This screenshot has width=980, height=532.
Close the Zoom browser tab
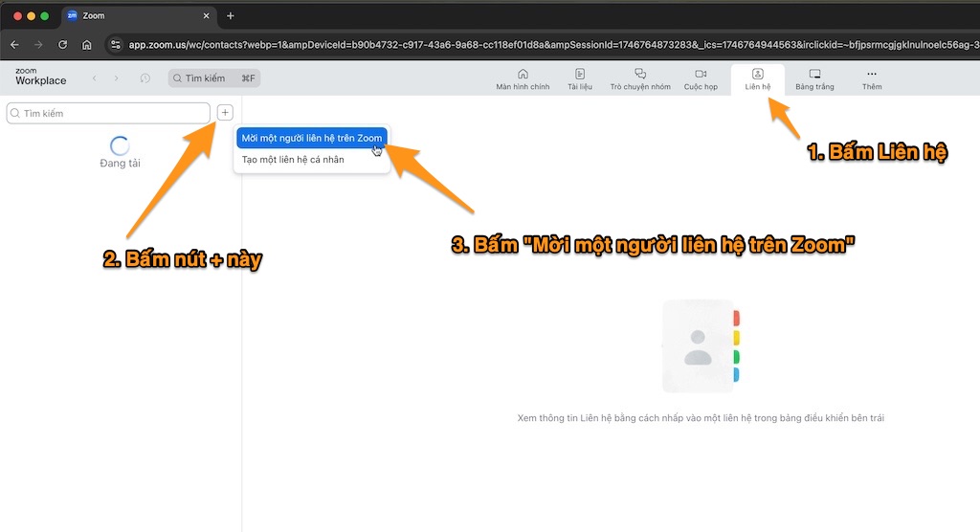[x=207, y=15]
